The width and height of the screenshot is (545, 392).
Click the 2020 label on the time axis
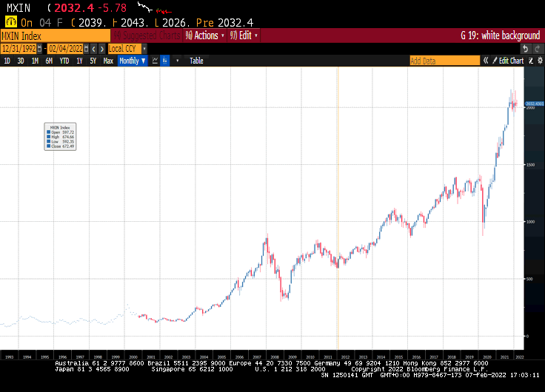487,357
